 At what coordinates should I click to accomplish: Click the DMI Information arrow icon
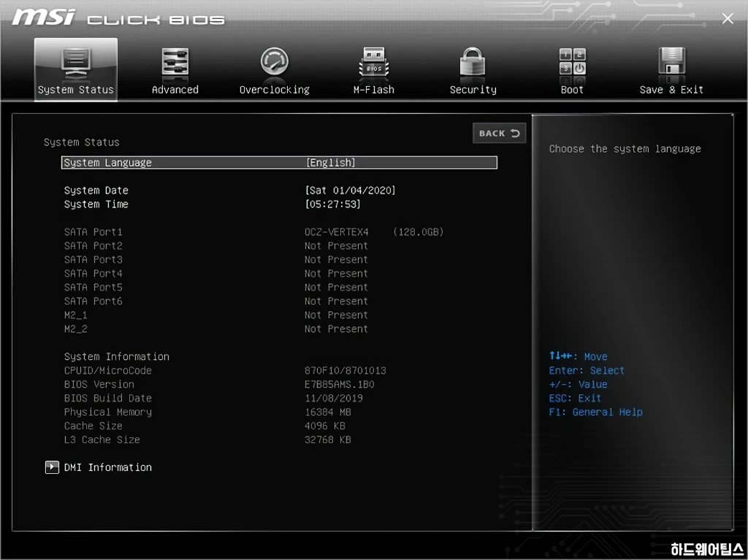tap(52, 467)
